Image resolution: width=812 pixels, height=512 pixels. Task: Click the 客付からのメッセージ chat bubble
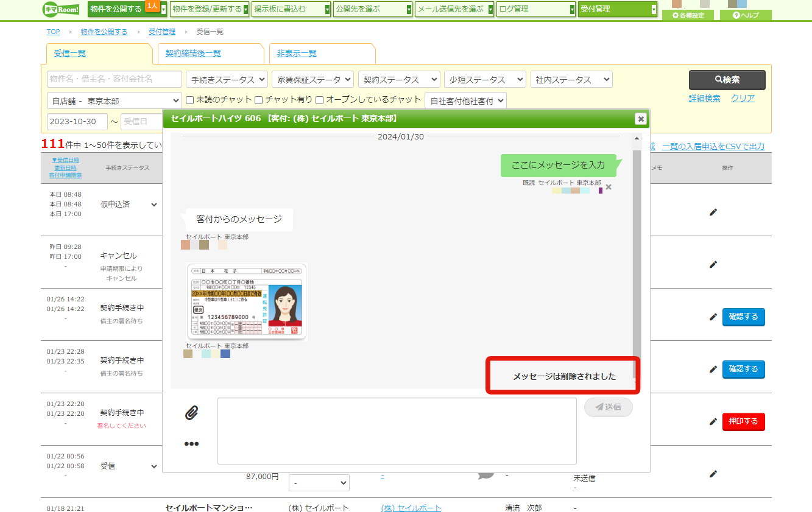239,219
